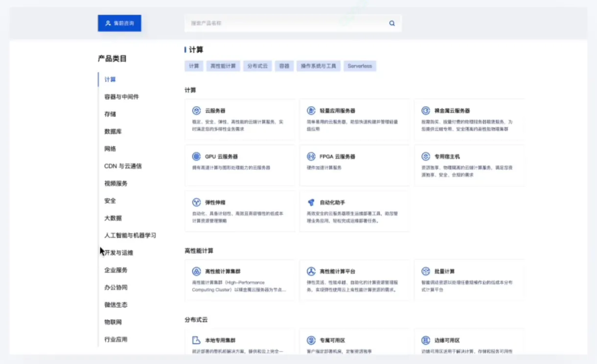Viewport: 597px width, 364px height.
Task: Click the 专属可用区 icon
Action: (x=311, y=340)
